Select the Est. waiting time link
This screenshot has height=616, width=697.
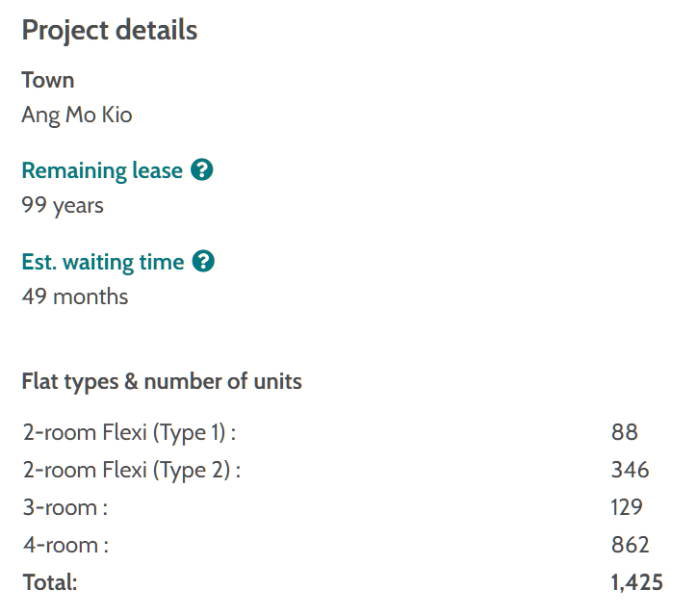tap(103, 262)
